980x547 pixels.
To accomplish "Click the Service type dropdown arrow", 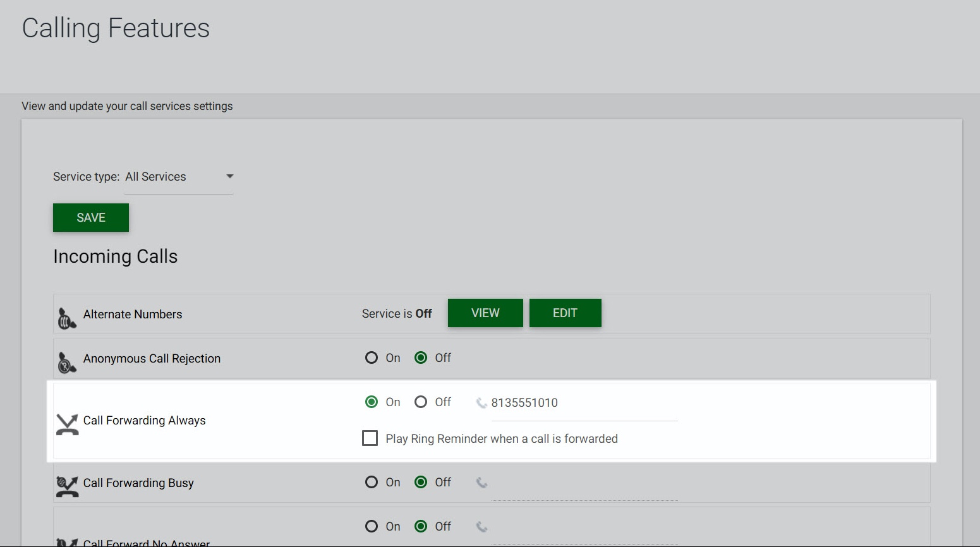I will tap(230, 177).
